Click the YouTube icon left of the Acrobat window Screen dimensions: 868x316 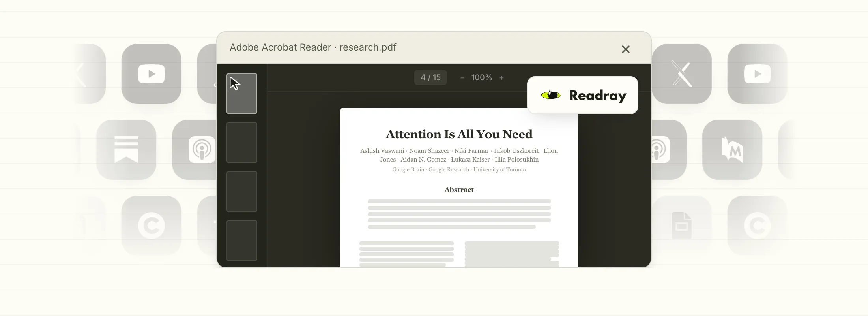tap(152, 74)
